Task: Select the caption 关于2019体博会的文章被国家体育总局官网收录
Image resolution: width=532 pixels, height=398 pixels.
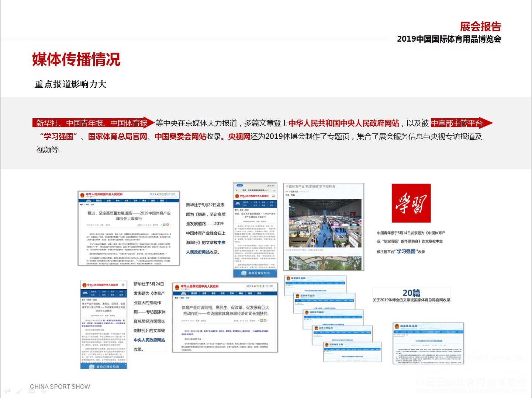Action: coord(411,300)
